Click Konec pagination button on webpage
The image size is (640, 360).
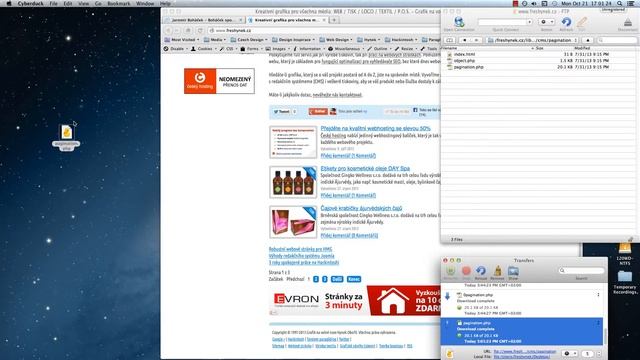[x=354, y=279]
